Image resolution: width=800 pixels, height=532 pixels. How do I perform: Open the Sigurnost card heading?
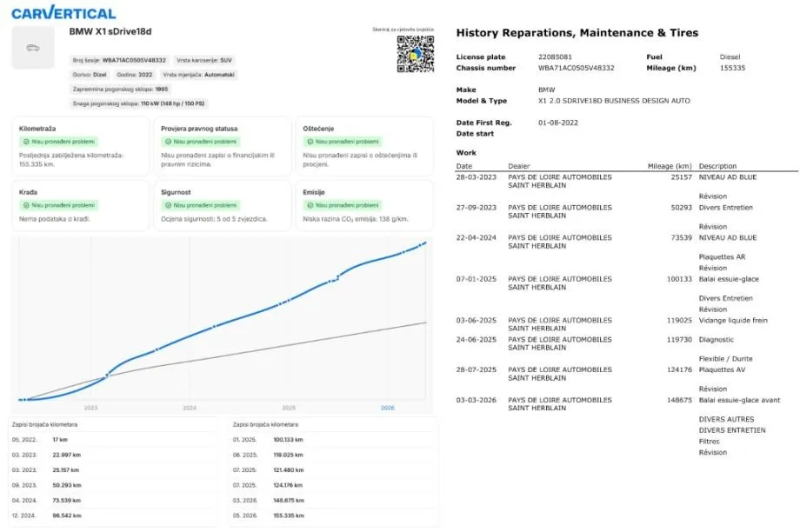point(176,192)
